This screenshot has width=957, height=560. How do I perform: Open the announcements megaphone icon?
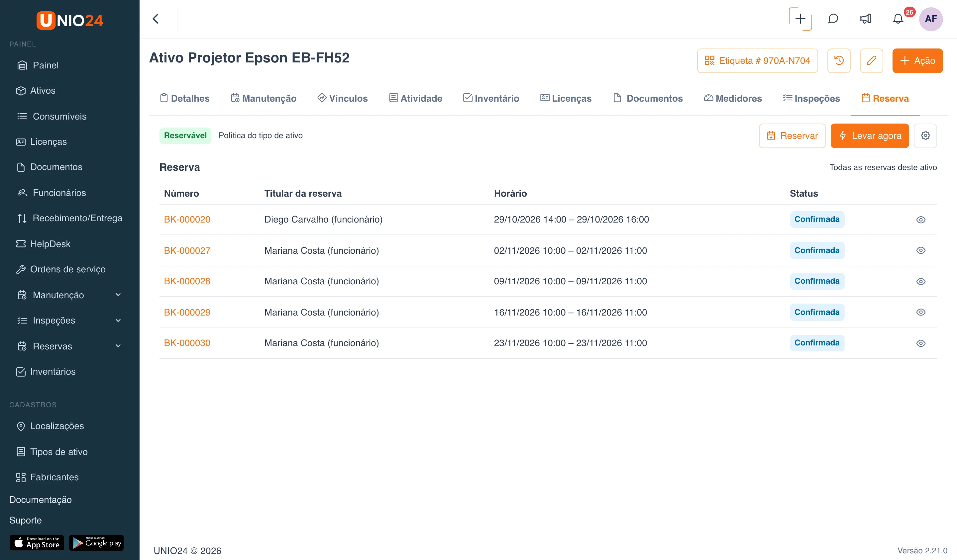(866, 19)
